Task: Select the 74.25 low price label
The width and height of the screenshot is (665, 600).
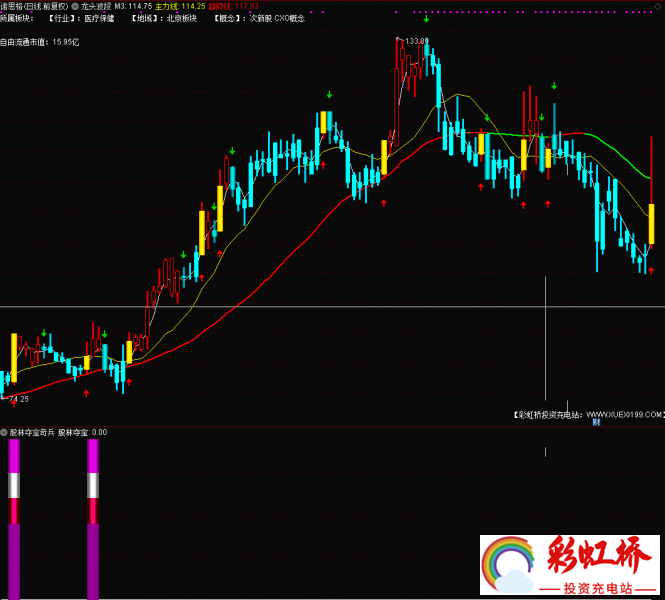Action: coord(18,399)
